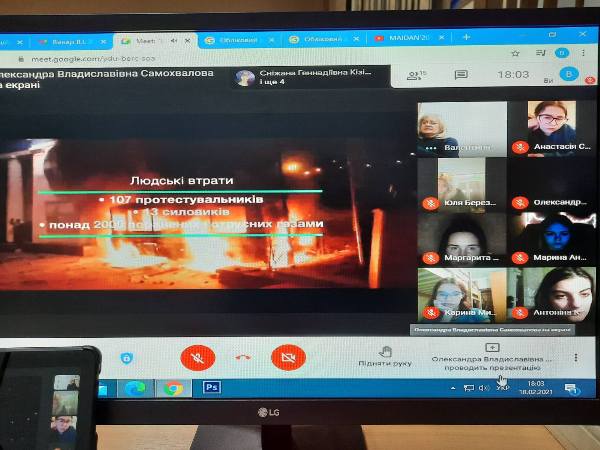Select Марина Ан... video tile
Image resolution: width=600 pixels, height=450 pixels.
[x=553, y=239]
